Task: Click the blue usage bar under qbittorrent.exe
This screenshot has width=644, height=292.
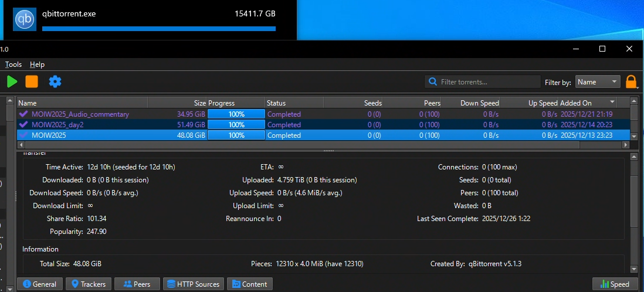Action: [159, 29]
